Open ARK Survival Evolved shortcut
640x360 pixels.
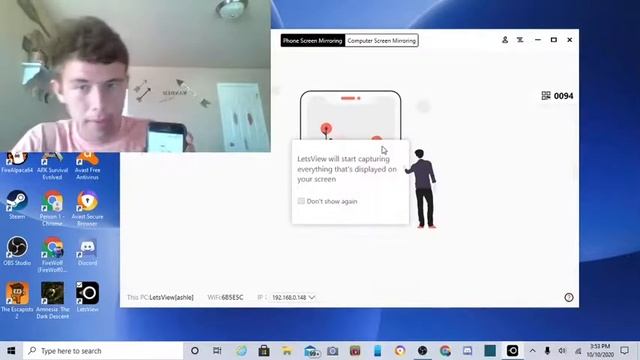(x=52, y=166)
